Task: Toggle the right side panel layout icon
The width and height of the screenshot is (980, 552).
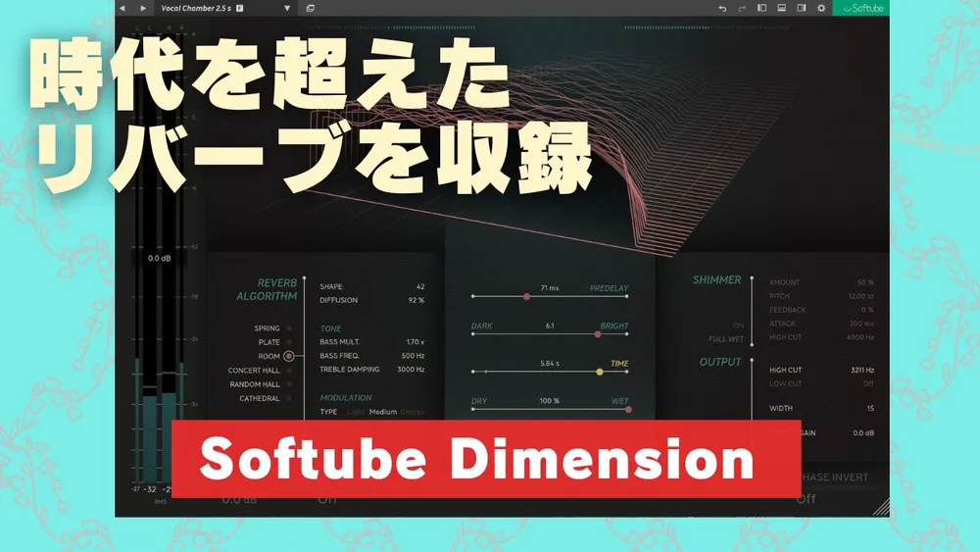Action: 801,8
